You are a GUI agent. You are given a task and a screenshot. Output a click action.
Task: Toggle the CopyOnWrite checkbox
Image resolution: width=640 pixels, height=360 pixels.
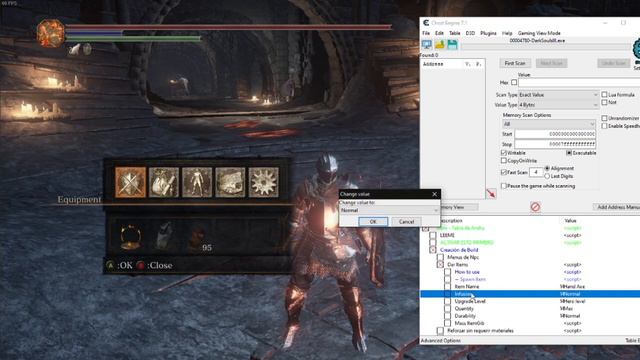[504, 160]
